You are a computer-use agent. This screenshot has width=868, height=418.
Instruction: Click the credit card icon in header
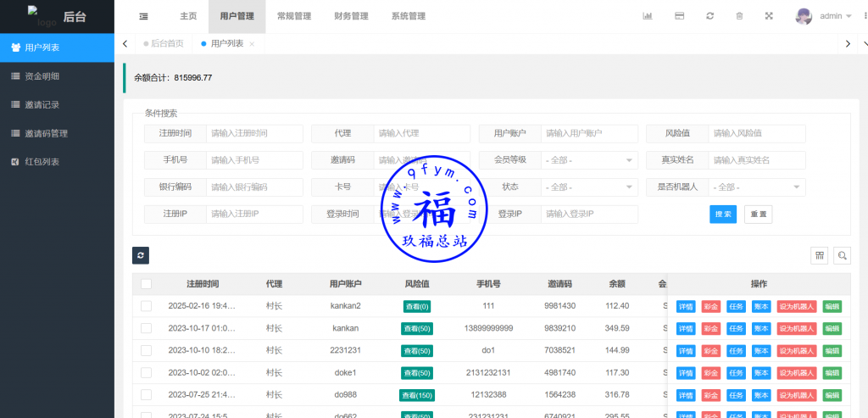(679, 16)
